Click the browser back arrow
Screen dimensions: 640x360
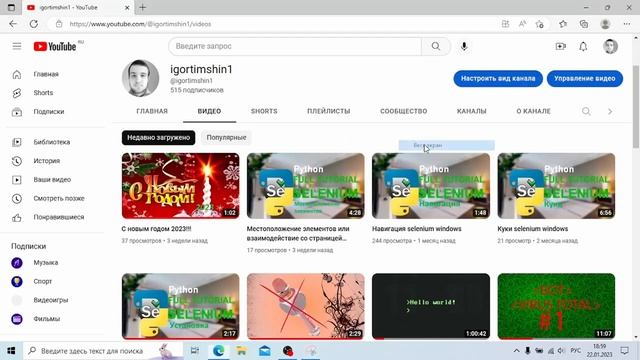pos(13,24)
